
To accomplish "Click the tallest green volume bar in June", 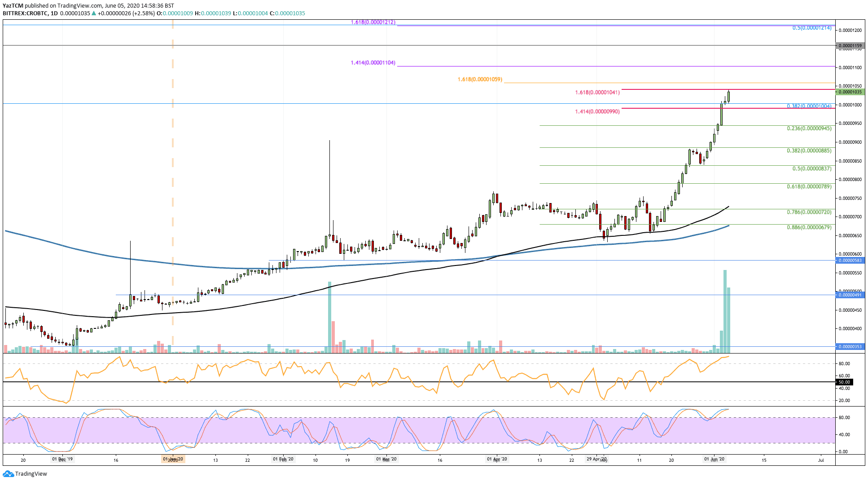I will tap(725, 311).
